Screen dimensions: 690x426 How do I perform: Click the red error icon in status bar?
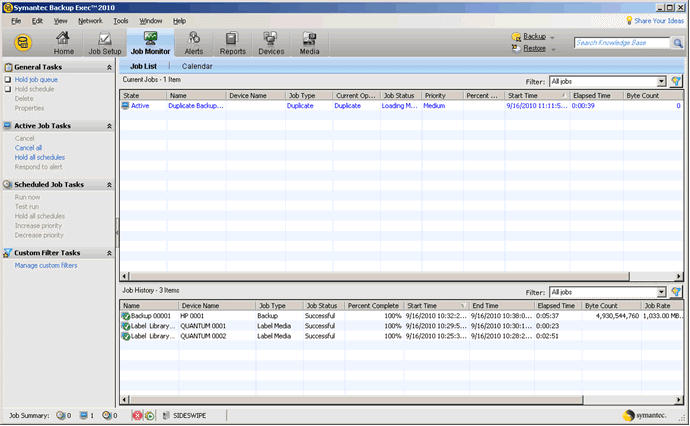click(137, 415)
